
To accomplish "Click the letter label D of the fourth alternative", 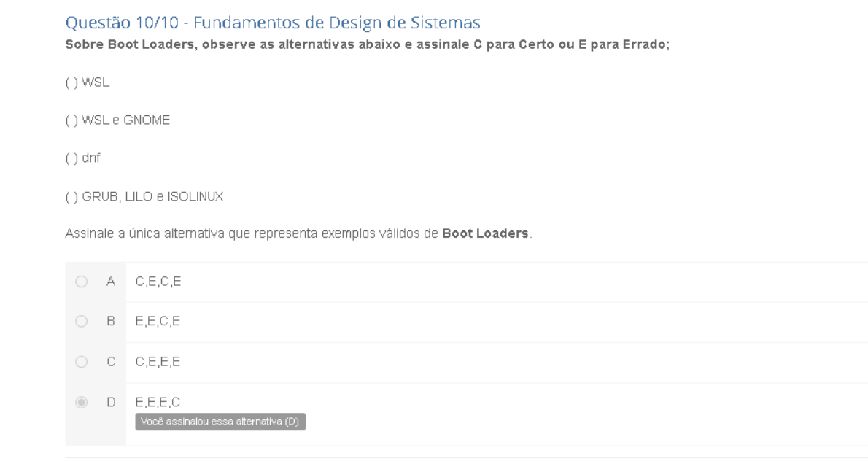I will pyautogui.click(x=111, y=402).
